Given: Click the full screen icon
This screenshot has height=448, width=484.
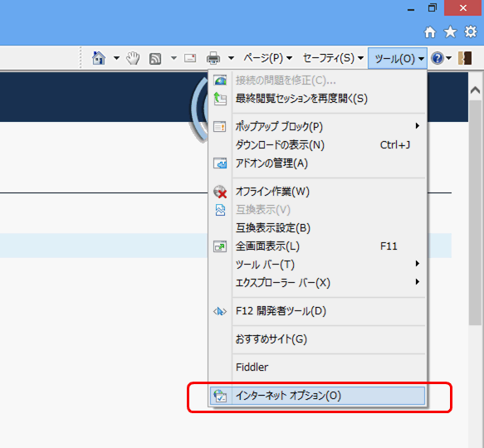Looking at the screenshot, I should (220, 246).
